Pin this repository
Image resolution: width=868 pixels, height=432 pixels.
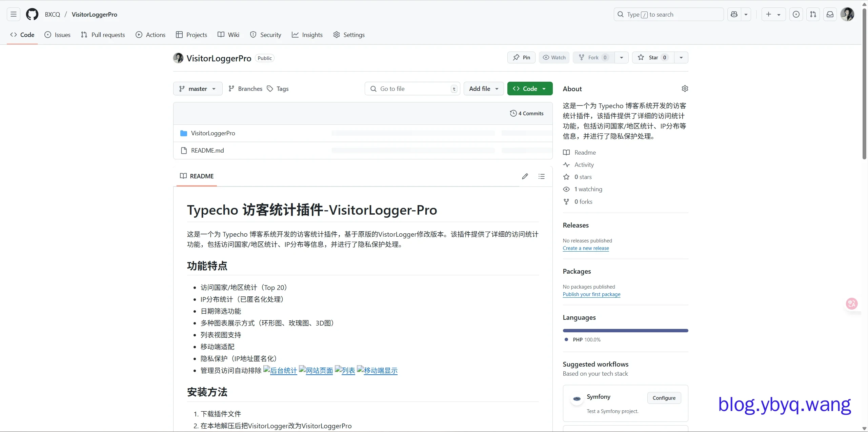521,57
